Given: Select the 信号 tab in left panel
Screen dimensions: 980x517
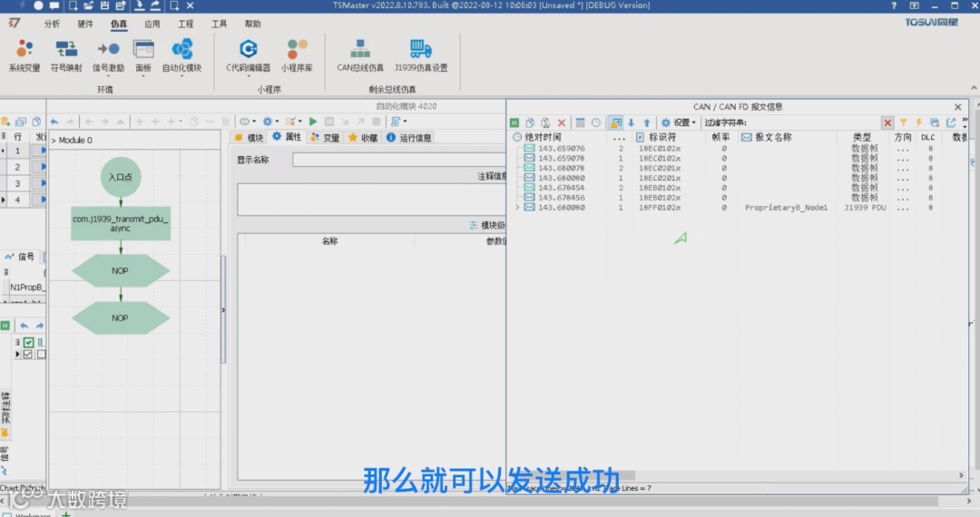Looking at the screenshot, I should [x=20, y=257].
